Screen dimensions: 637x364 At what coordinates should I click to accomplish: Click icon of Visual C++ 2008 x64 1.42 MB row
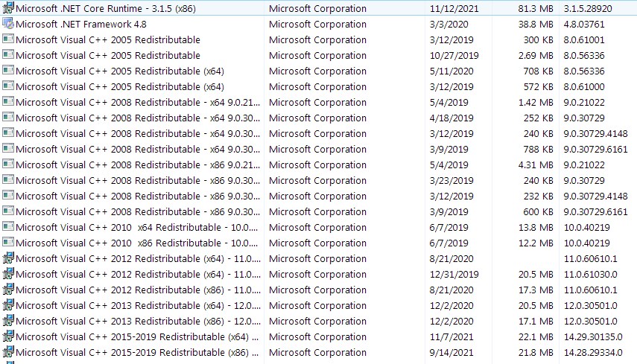tap(8, 102)
